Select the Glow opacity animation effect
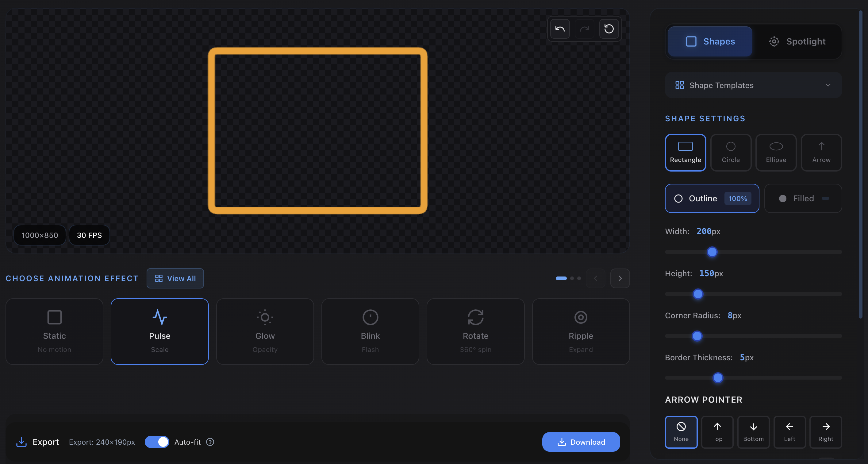 265,331
